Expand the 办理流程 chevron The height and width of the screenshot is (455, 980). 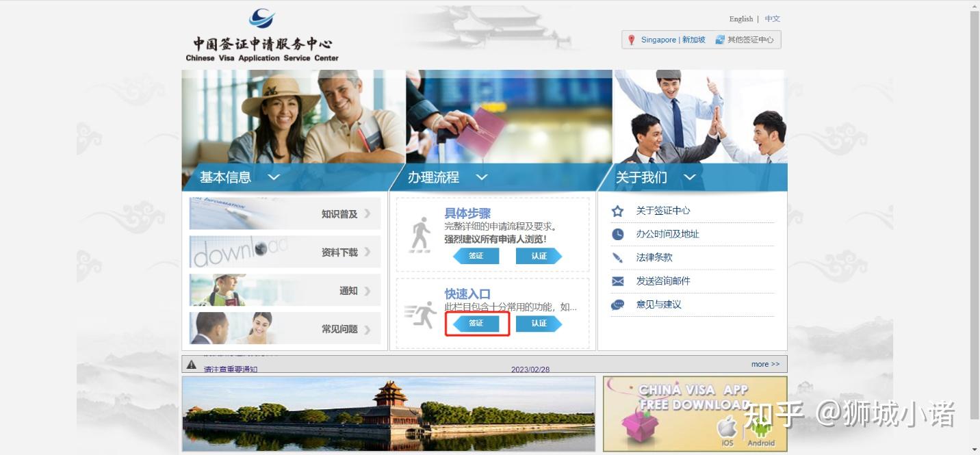click(x=482, y=177)
